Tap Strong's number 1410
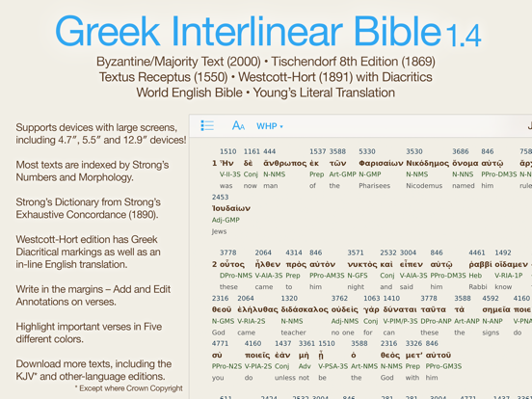 391,298
